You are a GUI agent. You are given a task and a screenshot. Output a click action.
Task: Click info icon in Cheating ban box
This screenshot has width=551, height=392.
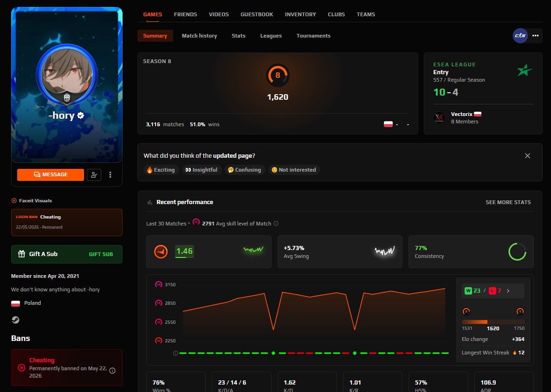pos(112,371)
